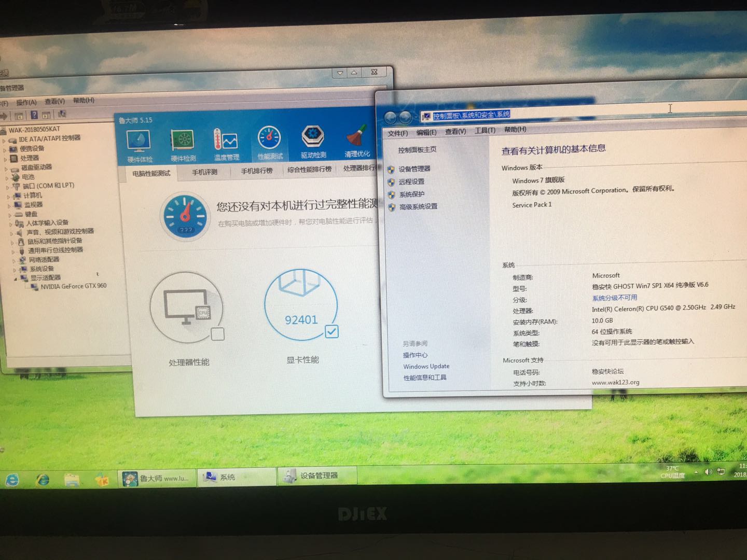This screenshot has width=747, height=560.
Task: Click the volume speaker tray icon
Action: coord(708,472)
